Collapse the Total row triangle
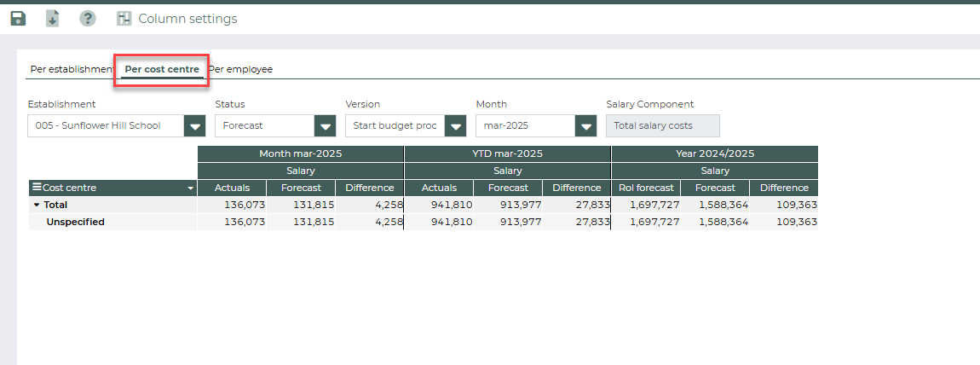 [37, 205]
